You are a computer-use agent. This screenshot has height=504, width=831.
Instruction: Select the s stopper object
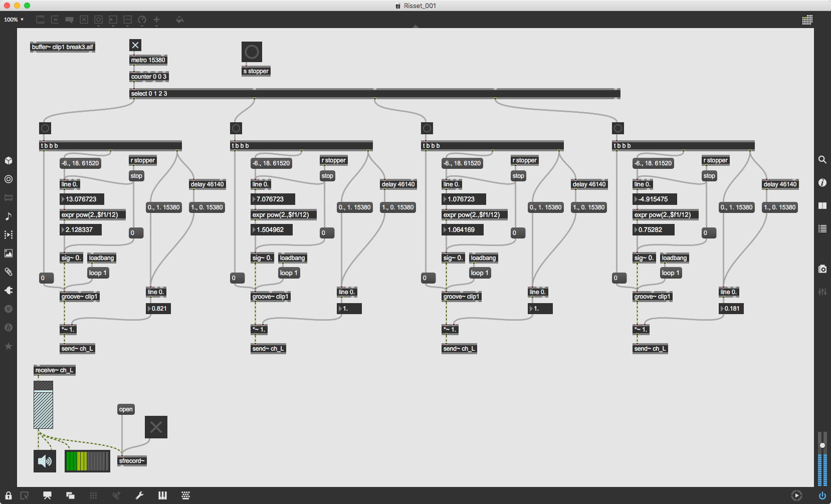coord(256,71)
